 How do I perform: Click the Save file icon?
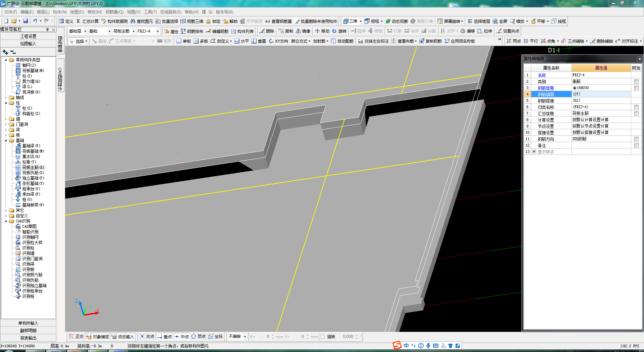pos(25,21)
